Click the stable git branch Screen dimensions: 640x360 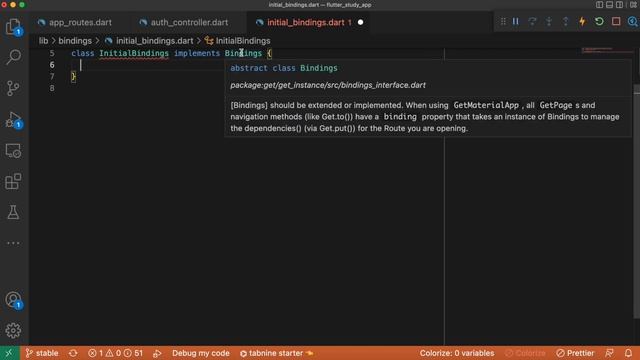click(x=42, y=353)
